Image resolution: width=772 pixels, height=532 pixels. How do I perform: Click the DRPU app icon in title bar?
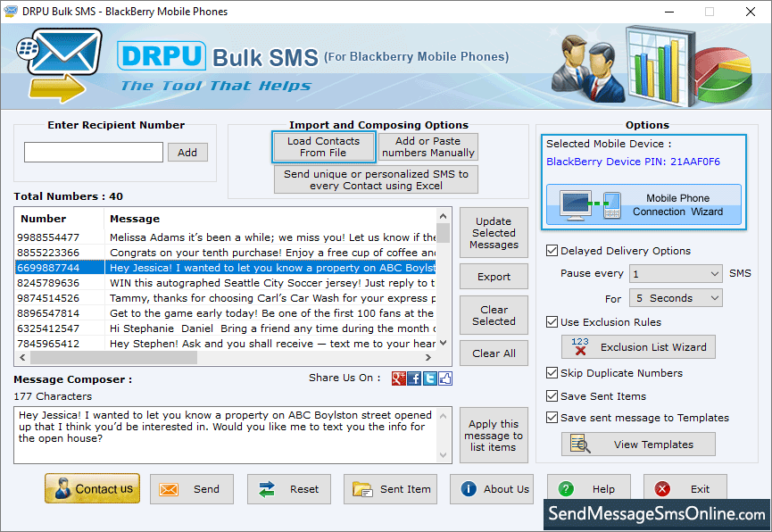click(x=11, y=12)
